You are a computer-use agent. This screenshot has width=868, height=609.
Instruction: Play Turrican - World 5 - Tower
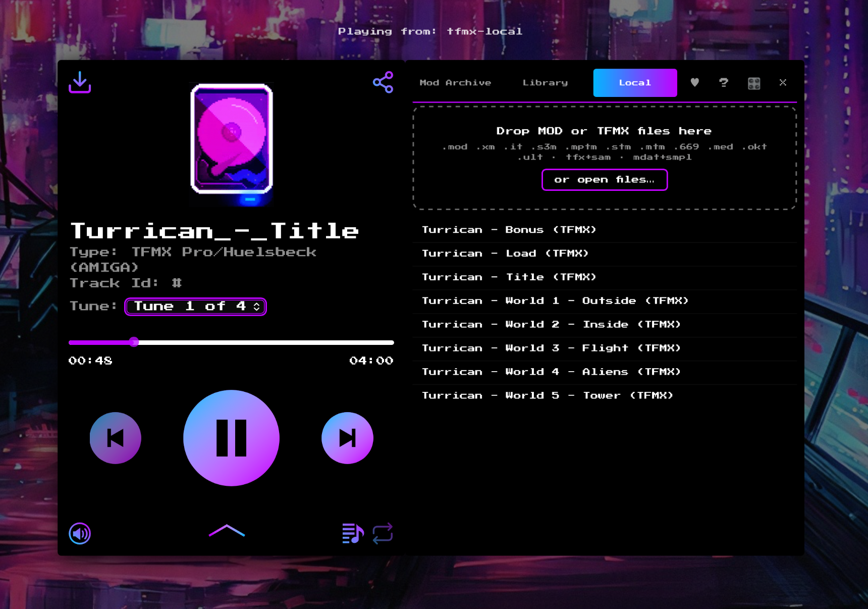pos(605,396)
